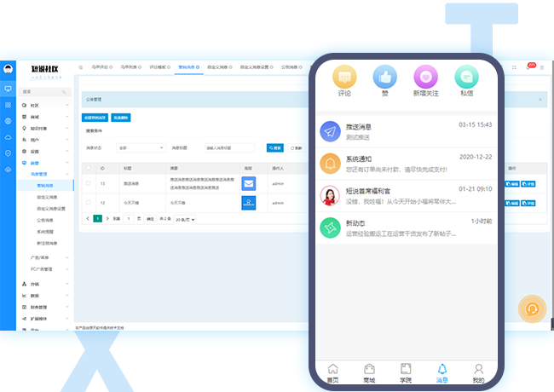Switch to the 马甲评论 tab

coord(101,67)
